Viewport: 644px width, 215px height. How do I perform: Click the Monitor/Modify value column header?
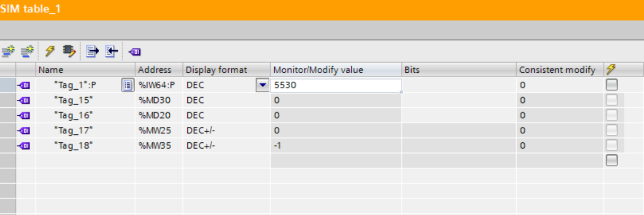336,70
